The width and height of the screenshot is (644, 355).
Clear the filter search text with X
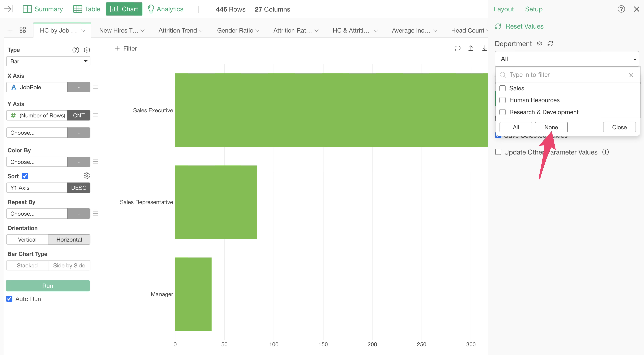(x=631, y=75)
